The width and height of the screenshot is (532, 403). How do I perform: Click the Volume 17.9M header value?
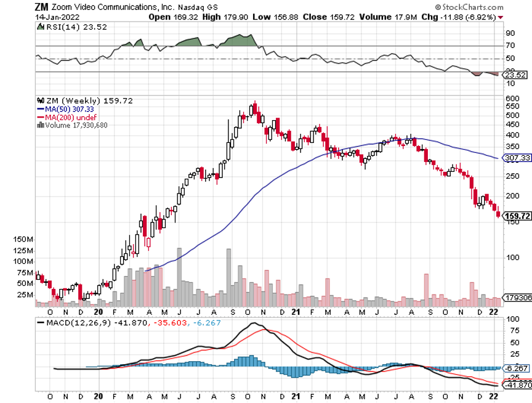point(388,17)
